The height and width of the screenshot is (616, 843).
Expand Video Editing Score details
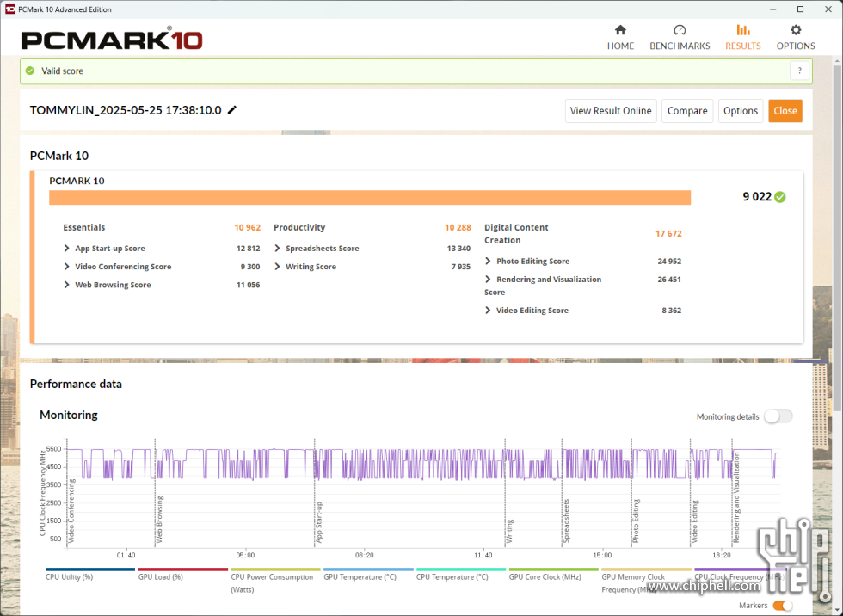(488, 311)
